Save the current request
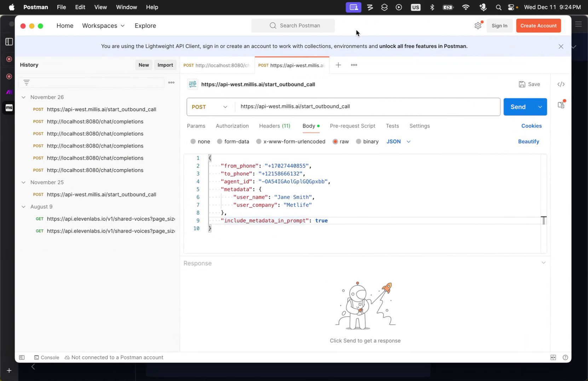Viewport: 588px width, 381px height. [529, 84]
